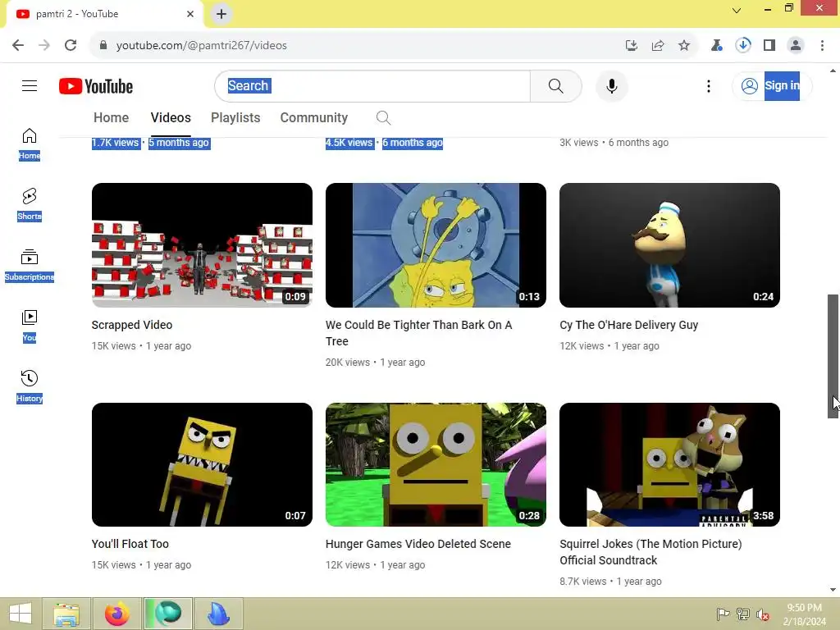Click the install app icon in address bar
The width and height of the screenshot is (840, 630).
(631, 46)
